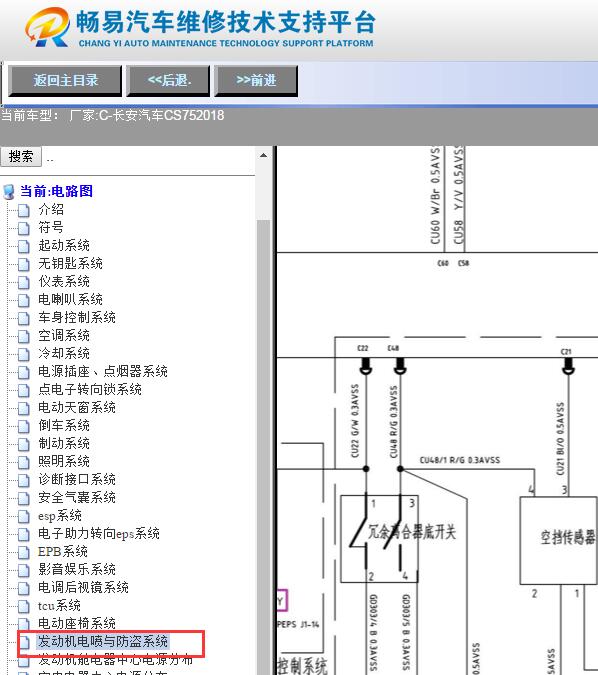Go forward with the >>前进 button
598x675 pixels.
point(256,81)
